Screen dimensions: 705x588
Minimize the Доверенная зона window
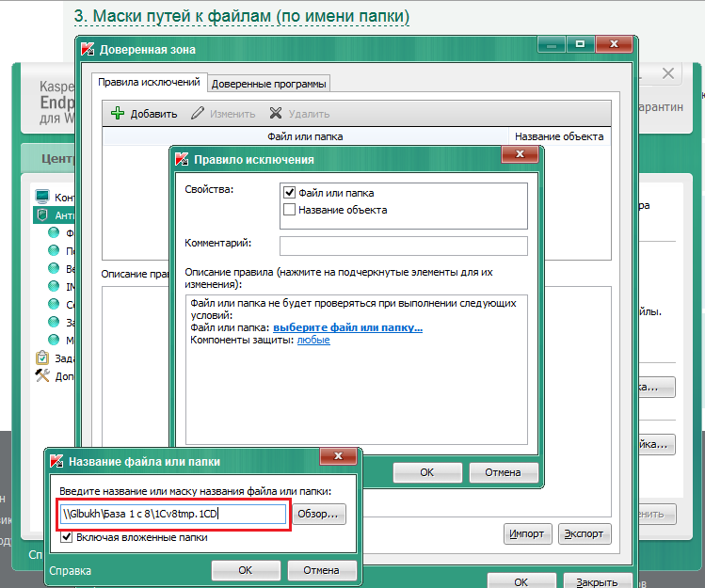tap(552, 44)
